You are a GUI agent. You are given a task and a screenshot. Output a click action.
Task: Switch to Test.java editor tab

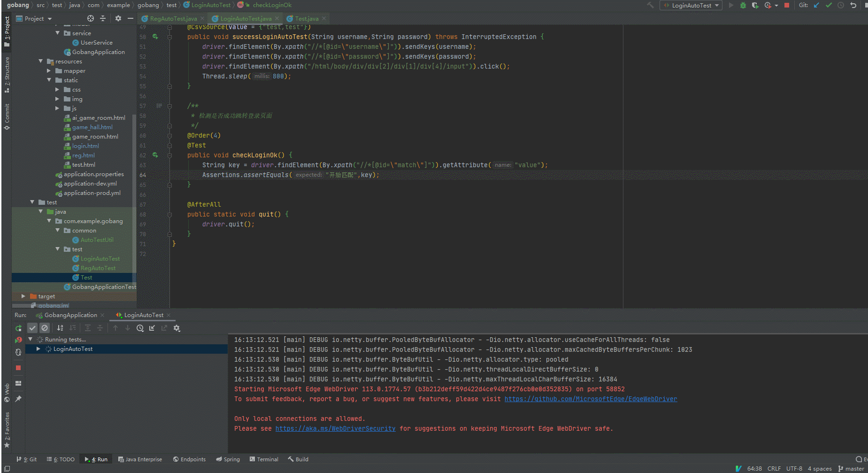(x=307, y=19)
